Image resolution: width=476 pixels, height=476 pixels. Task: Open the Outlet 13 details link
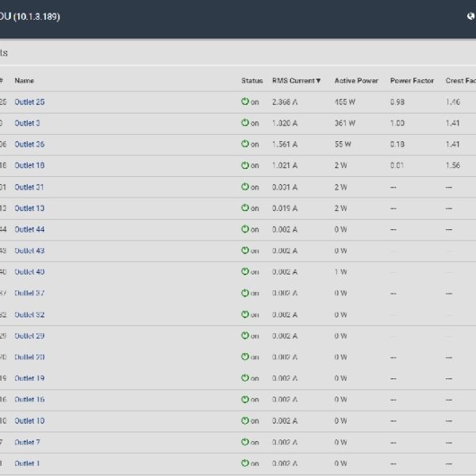tap(29, 208)
